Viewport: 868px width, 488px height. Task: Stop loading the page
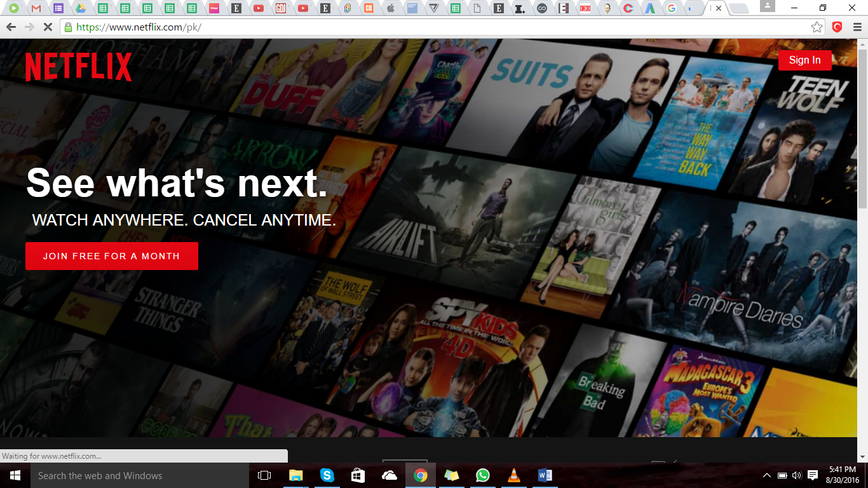48,27
